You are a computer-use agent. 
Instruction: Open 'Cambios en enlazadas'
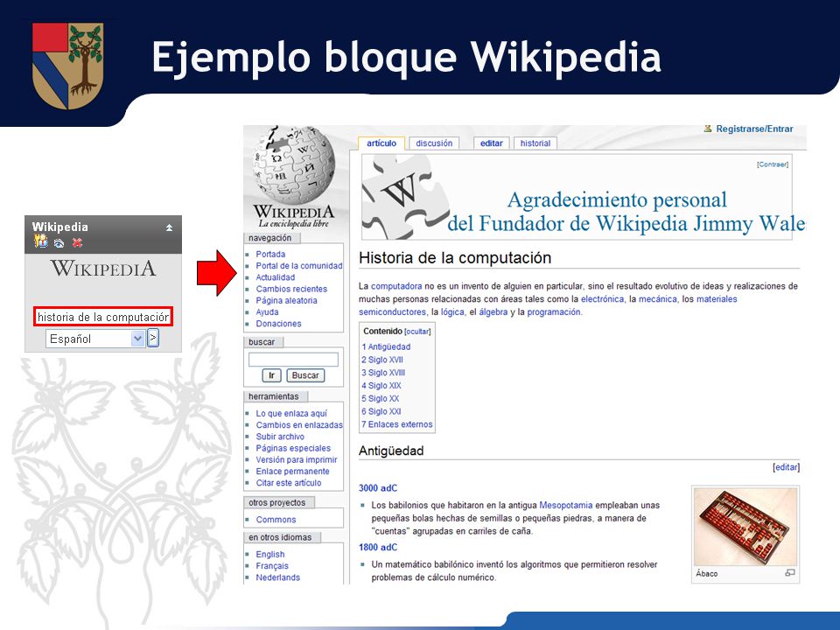coord(299,425)
